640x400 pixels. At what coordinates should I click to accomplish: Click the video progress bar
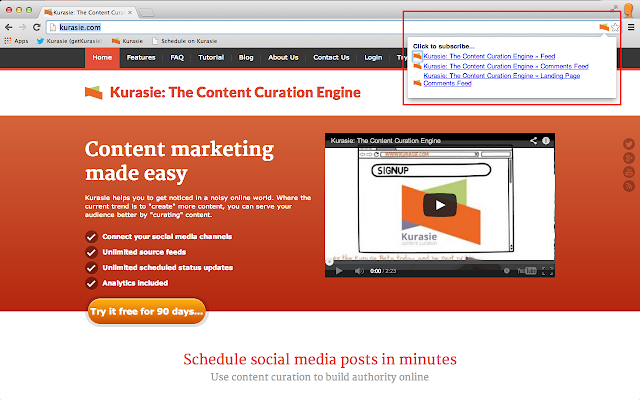tap(440, 262)
